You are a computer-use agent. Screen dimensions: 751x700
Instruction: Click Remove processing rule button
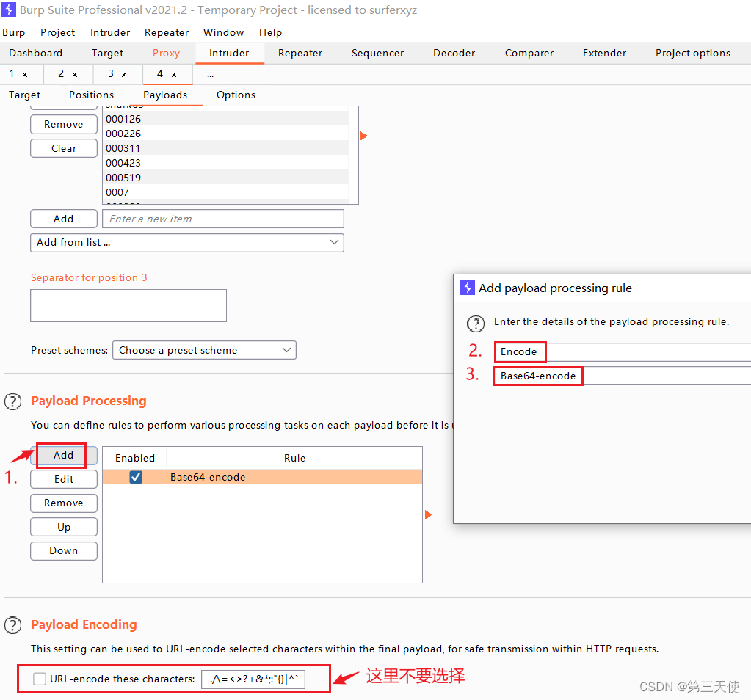[64, 503]
